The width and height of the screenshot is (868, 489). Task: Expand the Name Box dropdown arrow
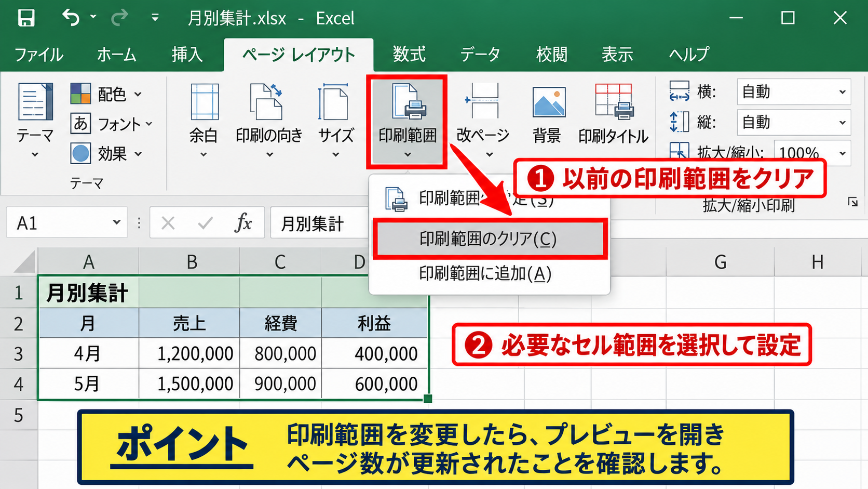tap(116, 223)
